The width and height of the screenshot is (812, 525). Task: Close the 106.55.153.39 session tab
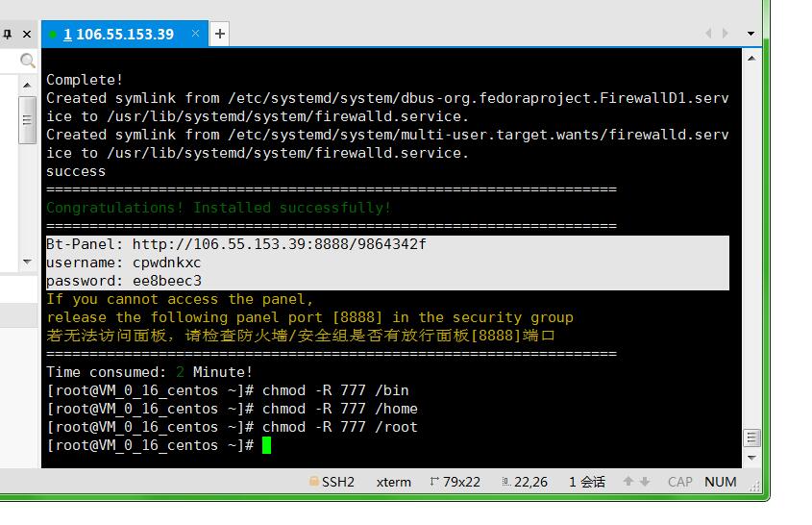click(196, 34)
